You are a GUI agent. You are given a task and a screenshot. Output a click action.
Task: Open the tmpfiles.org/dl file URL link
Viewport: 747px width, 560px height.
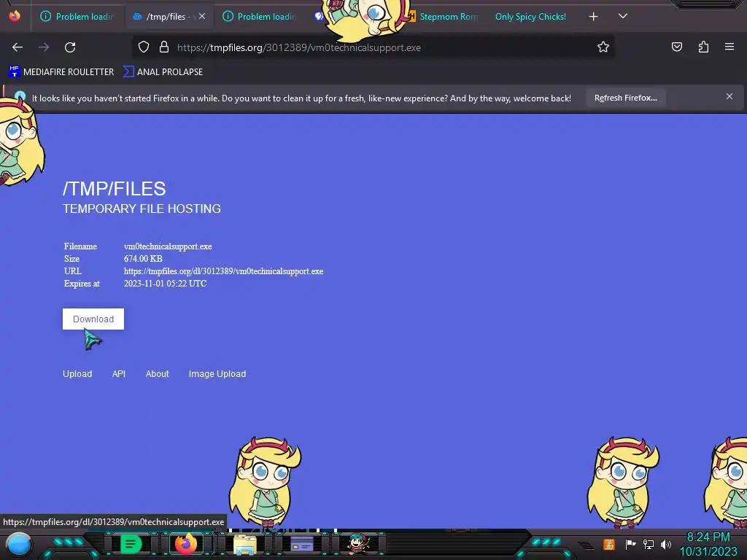tap(223, 271)
